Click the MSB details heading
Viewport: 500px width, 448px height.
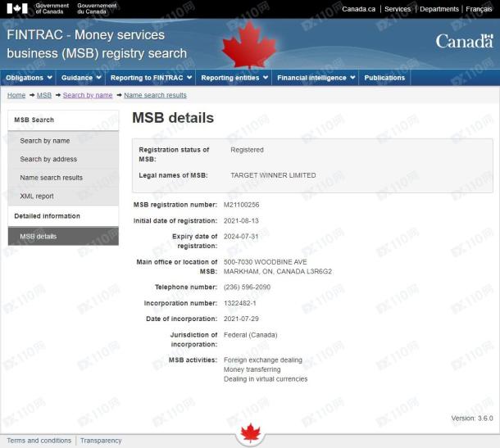coord(173,118)
